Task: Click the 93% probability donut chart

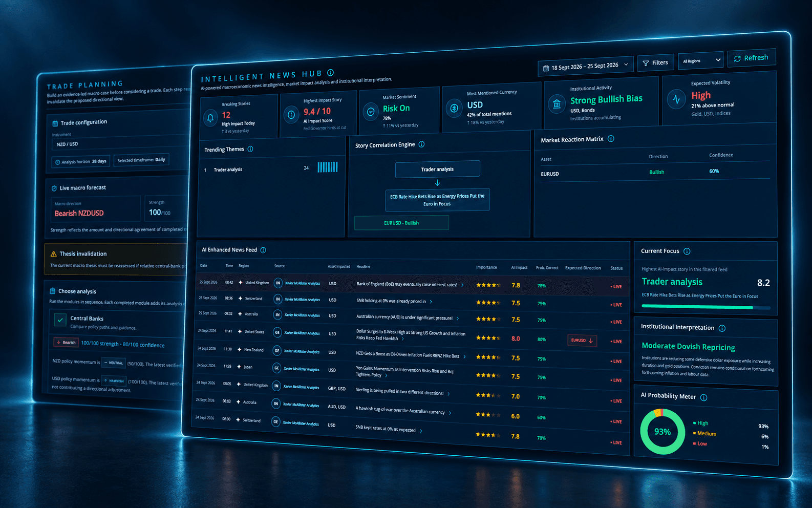Action: (663, 432)
